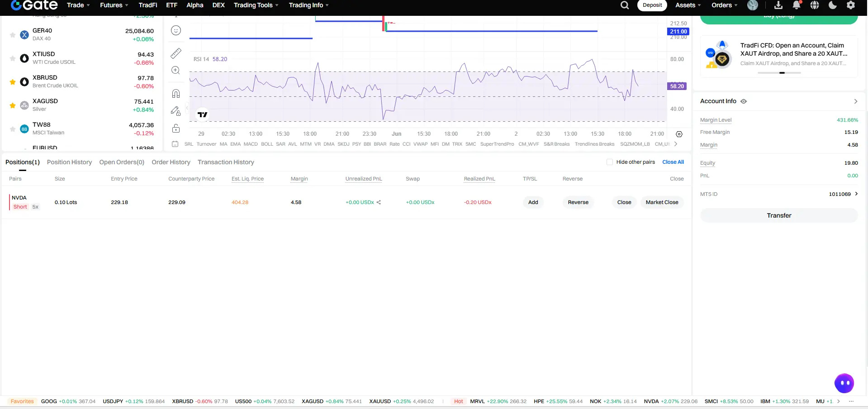Open the user avatar profile
868x409 pixels.
753,5
